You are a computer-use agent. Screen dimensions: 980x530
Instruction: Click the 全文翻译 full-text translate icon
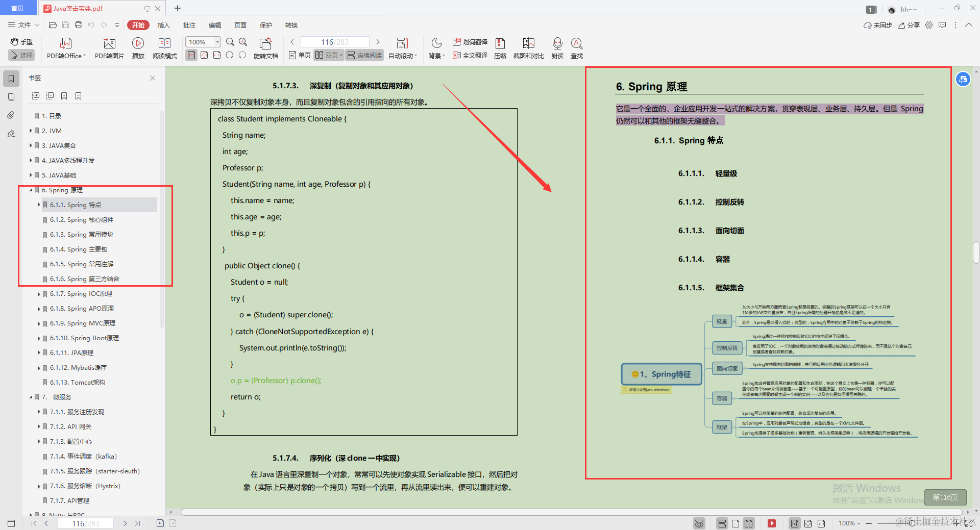pos(469,55)
